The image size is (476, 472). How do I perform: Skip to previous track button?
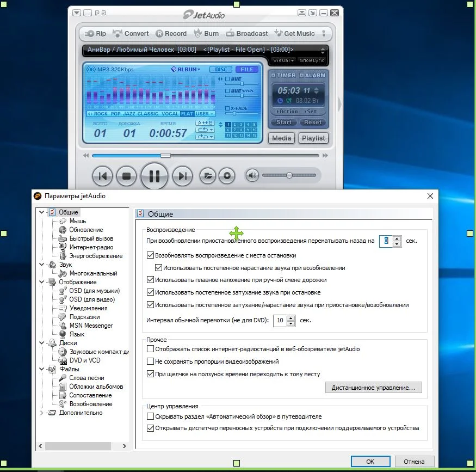coord(102,176)
